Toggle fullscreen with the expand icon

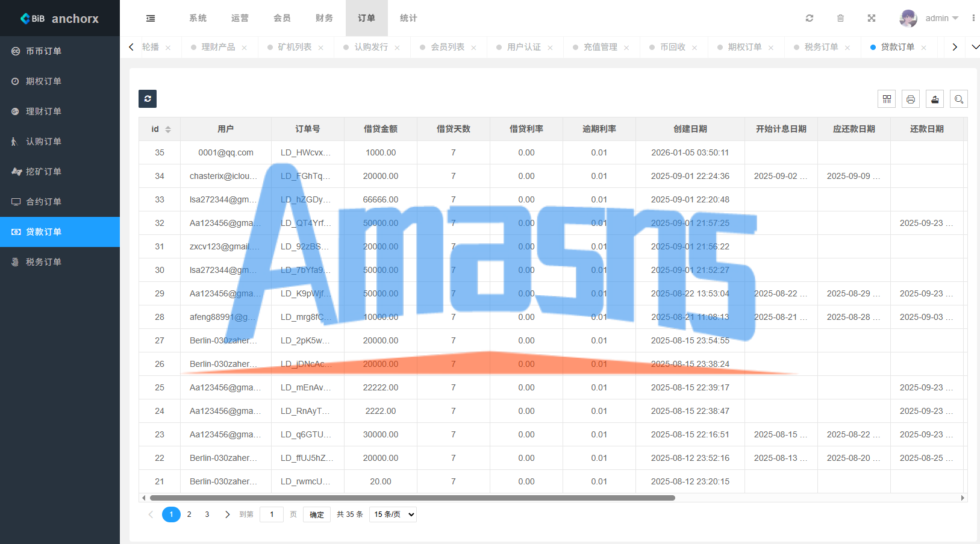pos(871,18)
